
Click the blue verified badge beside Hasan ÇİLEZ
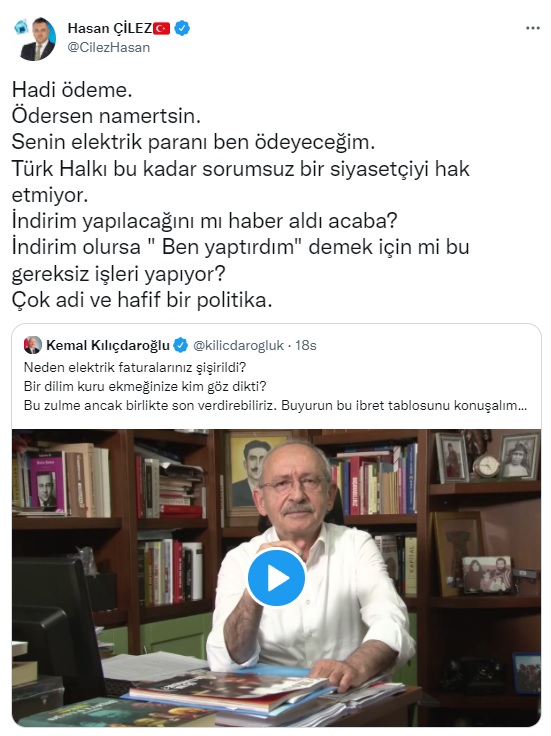182,29
